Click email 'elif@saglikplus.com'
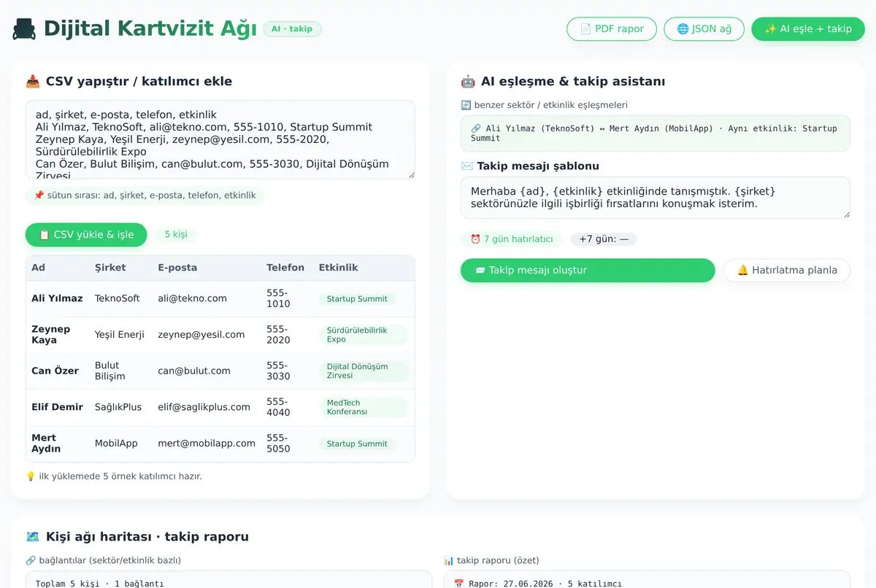The image size is (876, 588). point(204,407)
